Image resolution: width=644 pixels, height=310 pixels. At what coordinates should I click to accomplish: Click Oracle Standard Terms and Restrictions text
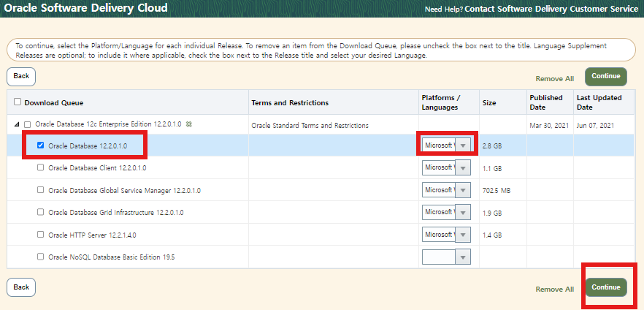(x=310, y=126)
